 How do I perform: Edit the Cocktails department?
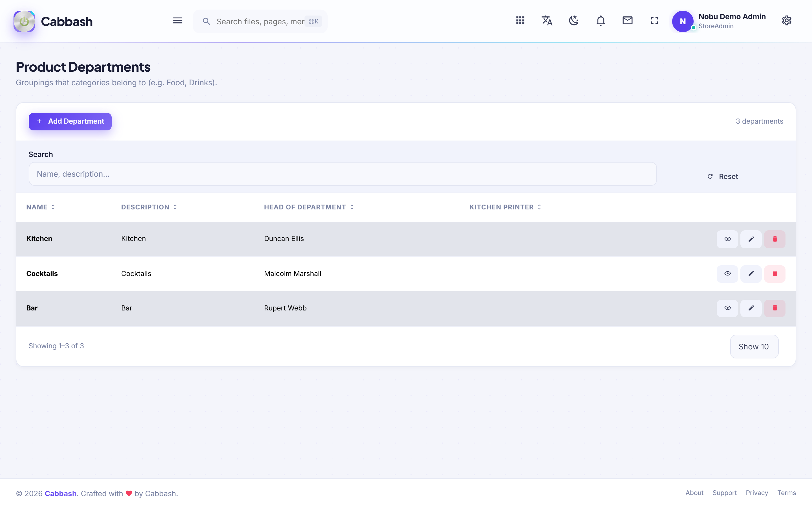[x=751, y=273]
